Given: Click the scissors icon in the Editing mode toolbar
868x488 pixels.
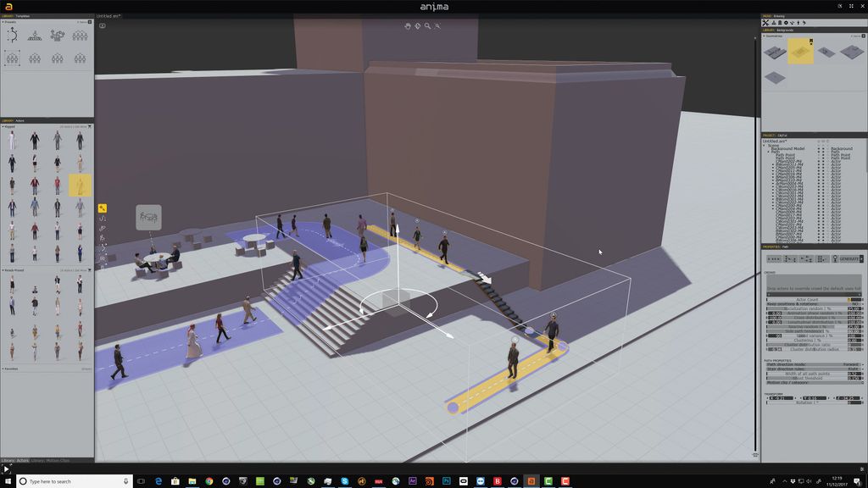Looking at the screenshot, I should (x=766, y=22).
